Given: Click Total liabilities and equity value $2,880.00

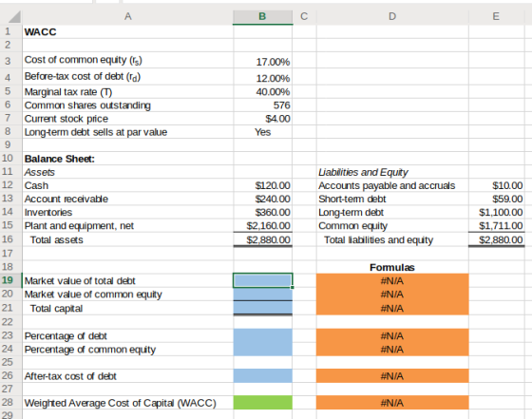Looking at the screenshot, I should [496, 239].
